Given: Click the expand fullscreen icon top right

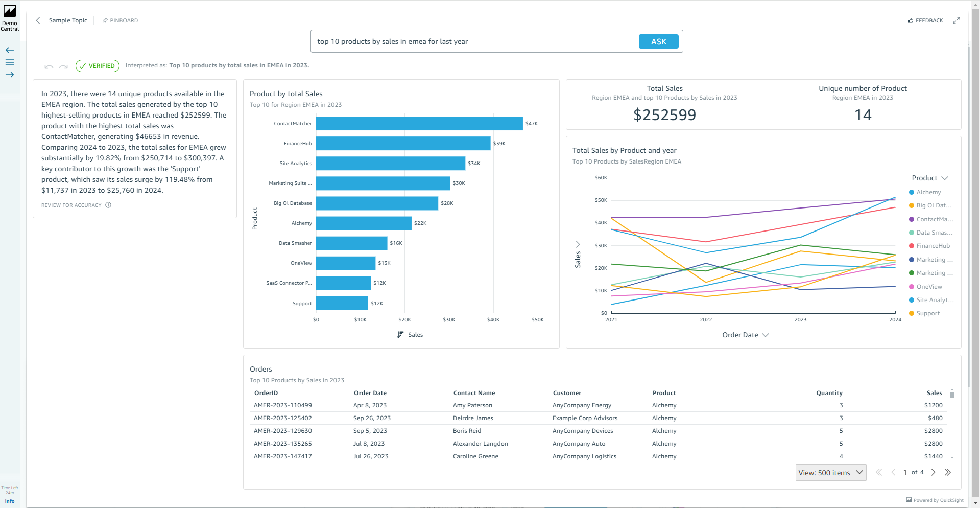Looking at the screenshot, I should tap(957, 20).
